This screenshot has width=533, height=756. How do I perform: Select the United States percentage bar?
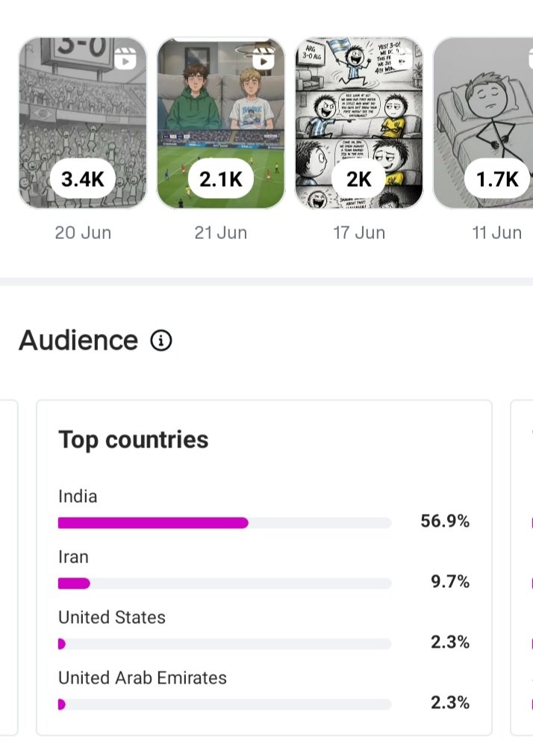(x=225, y=644)
